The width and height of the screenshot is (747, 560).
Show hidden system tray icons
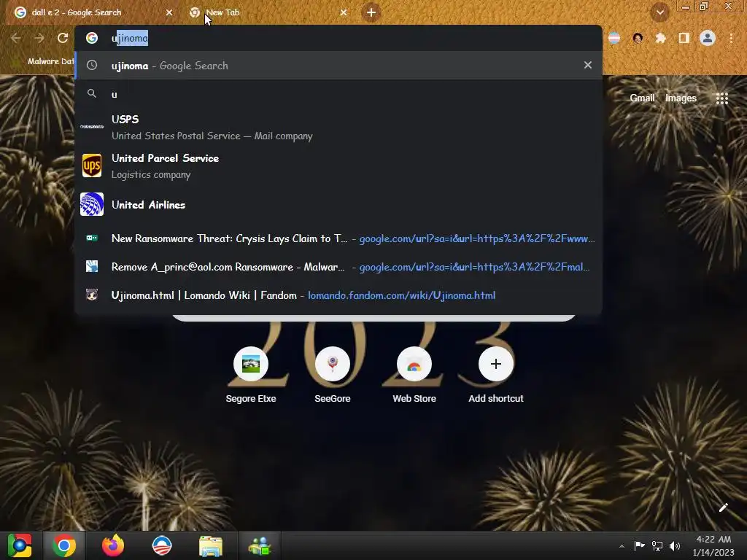coord(622,545)
